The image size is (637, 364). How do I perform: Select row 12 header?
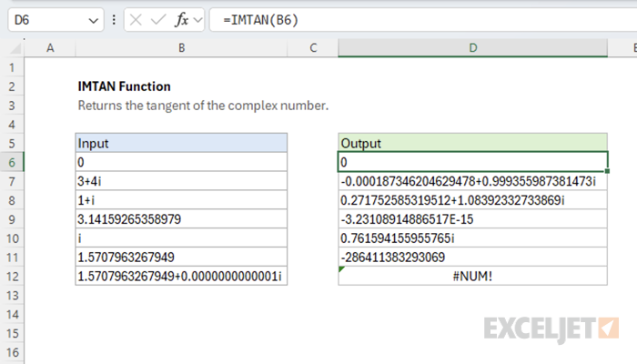point(12,277)
